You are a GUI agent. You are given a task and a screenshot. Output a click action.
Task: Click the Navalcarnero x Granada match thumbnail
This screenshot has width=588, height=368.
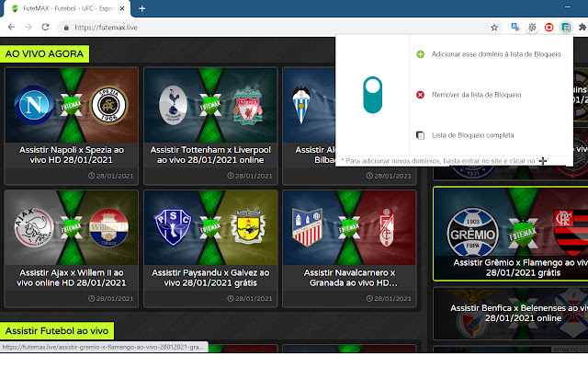(349, 228)
